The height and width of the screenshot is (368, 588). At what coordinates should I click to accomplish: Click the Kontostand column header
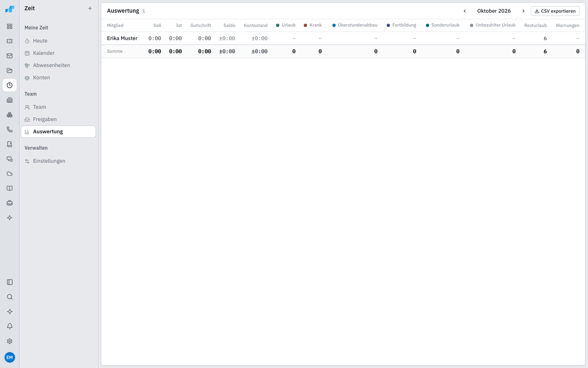point(256,25)
